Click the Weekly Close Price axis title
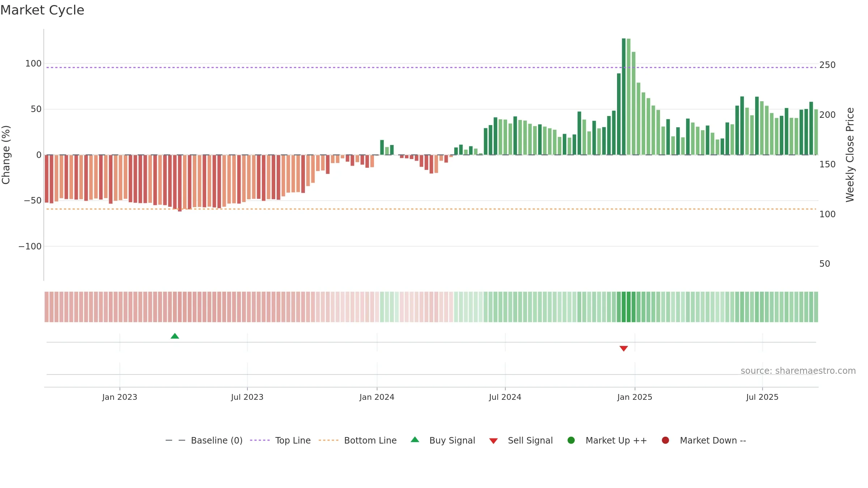Image resolution: width=868 pixels, height=488 pixels. pyautogui.click(x=850, y=155)
